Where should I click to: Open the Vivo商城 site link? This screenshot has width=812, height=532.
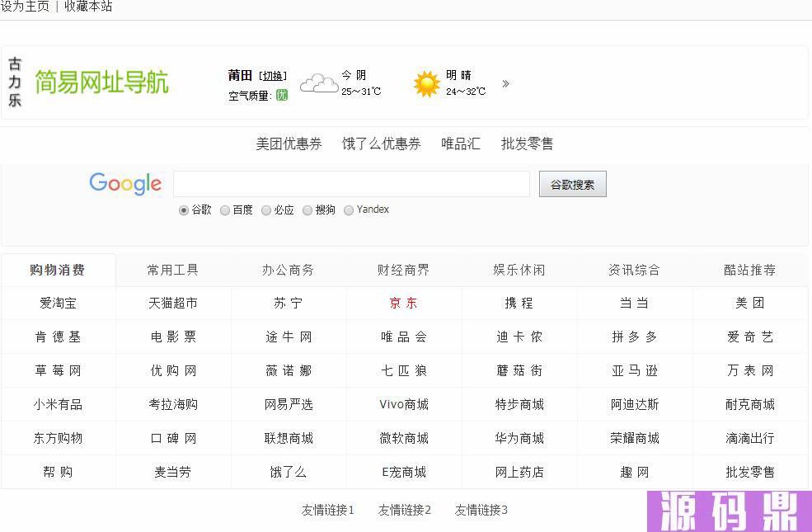coord(404,404)
